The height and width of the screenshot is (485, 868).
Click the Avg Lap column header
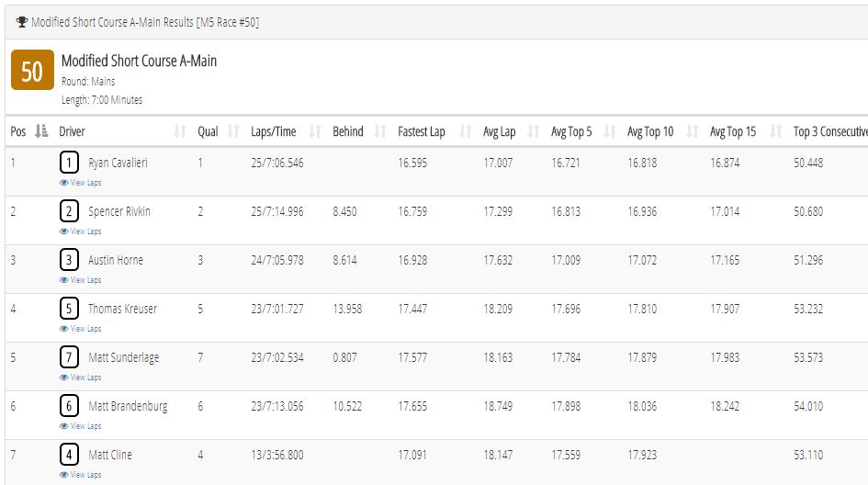tap(500, 131)
